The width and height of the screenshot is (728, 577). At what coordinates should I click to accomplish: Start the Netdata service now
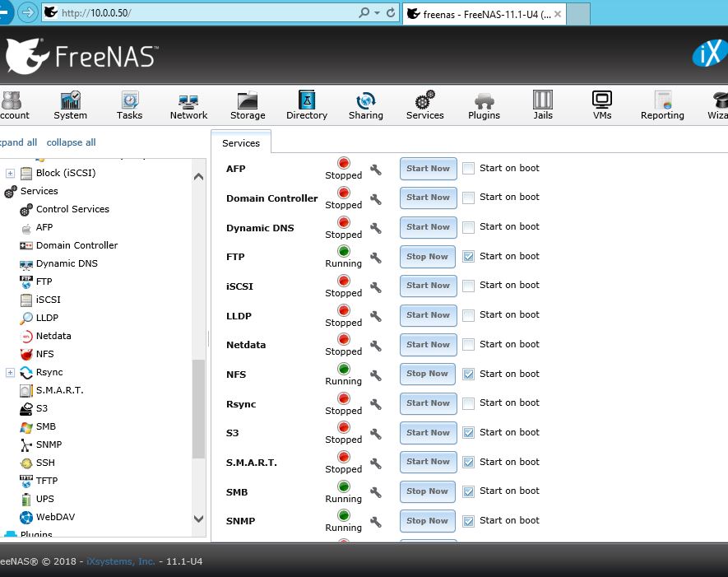(428, 345)
